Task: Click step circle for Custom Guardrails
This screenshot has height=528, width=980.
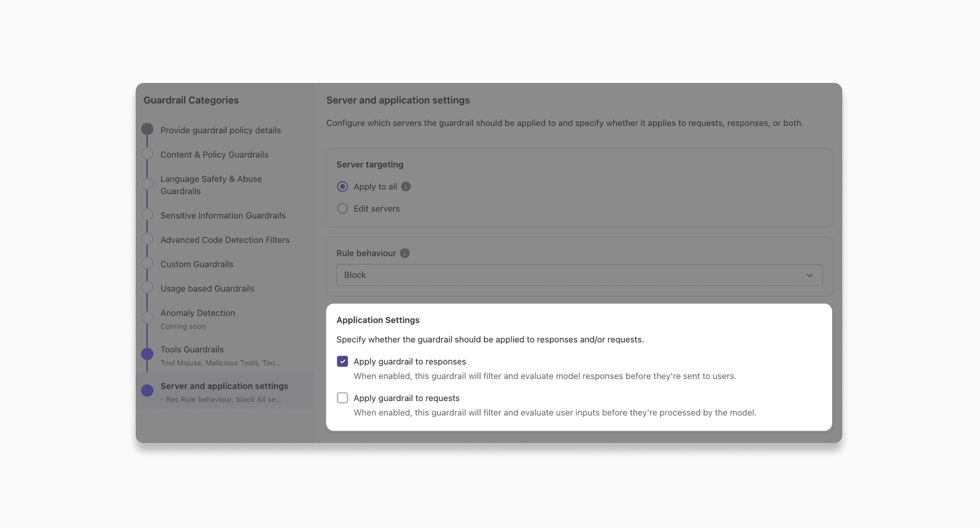Action: 147,263
